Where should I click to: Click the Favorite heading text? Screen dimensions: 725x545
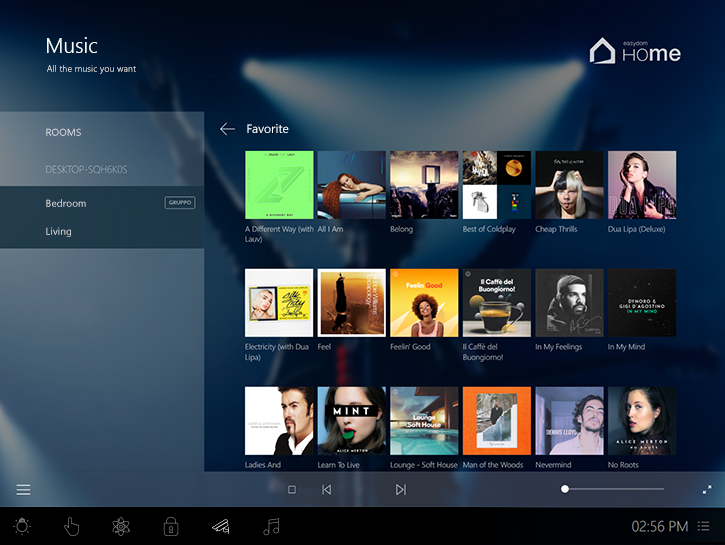click(x=267, y=129)
